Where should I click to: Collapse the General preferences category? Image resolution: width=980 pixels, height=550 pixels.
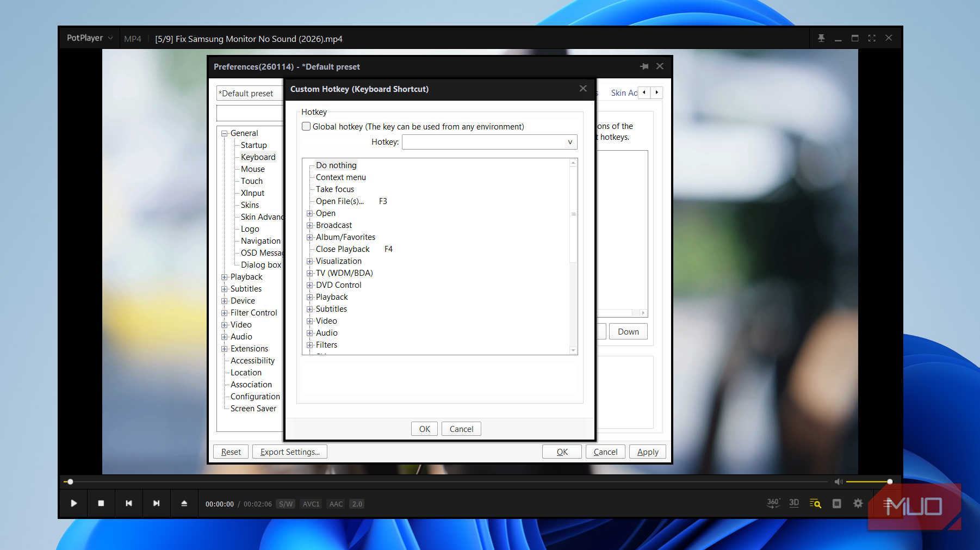pos(224,133)
